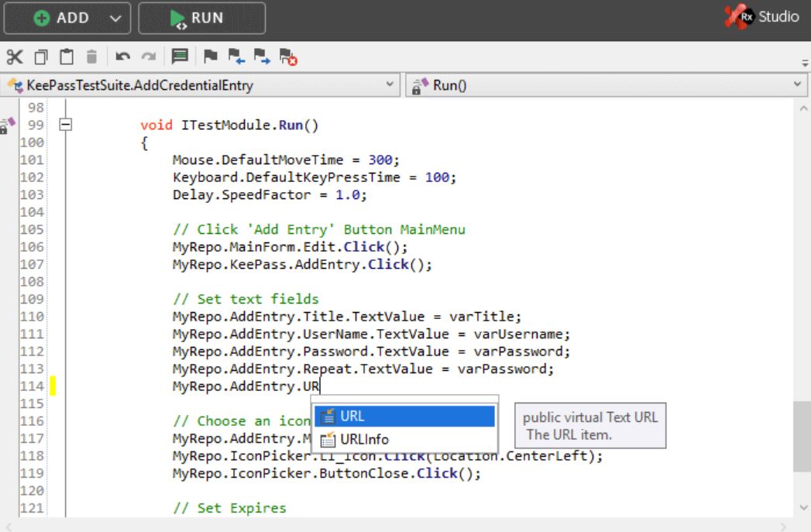Click the member icon in margin at line 99
811x532 pixels.
pos(7,125)
